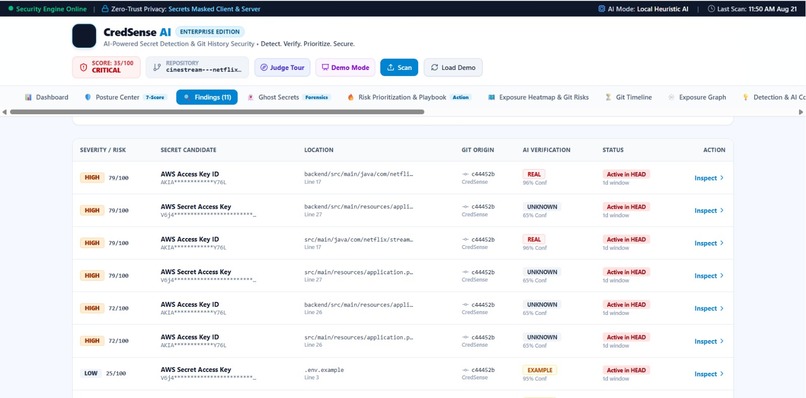The image size is (806, 398).
Task: Go to Risk Prioritization & Playbook tab
Action: (x=409, y=97)
